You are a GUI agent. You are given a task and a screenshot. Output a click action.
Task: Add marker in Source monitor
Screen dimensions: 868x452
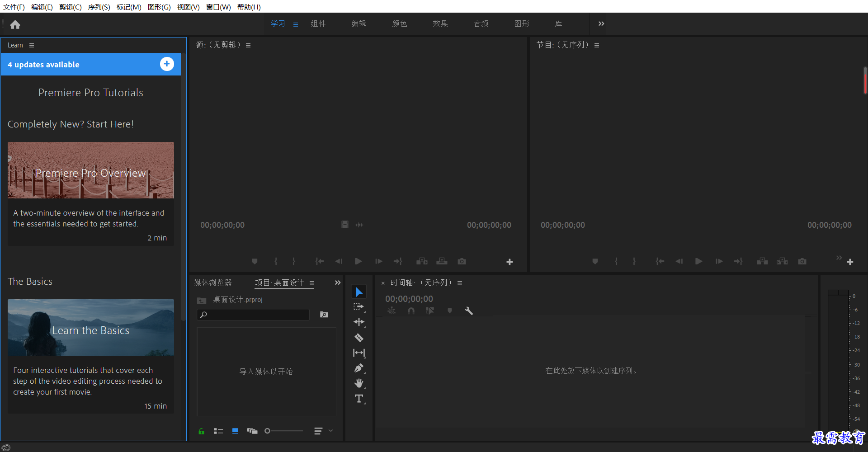(x=255, y=261)
